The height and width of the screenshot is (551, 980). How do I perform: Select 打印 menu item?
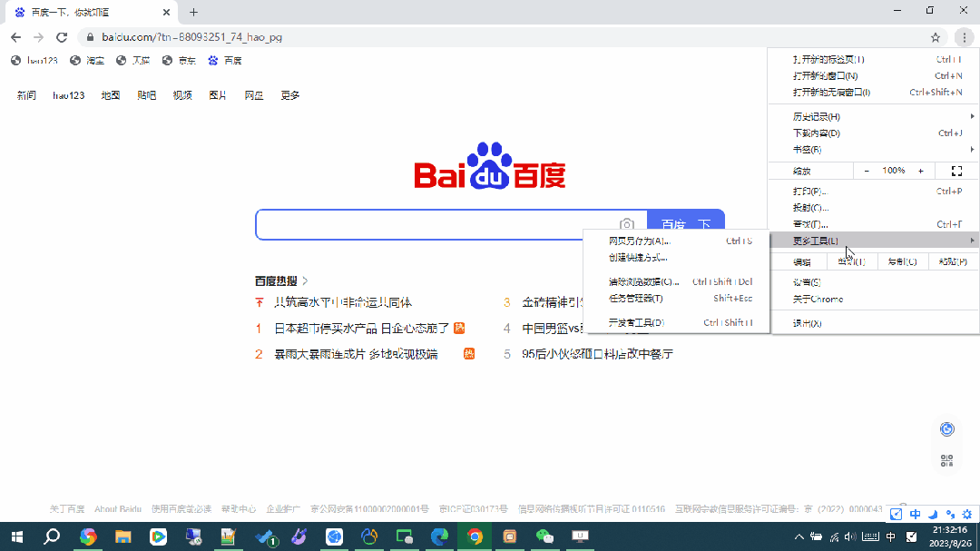click(875, 192)
